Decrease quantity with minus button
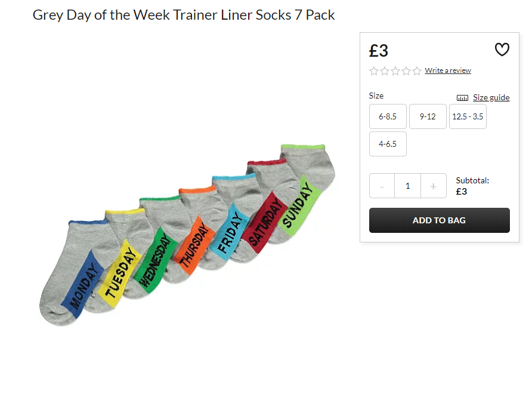Image resolution: width=532 pixels, height=409 pixels. pos(382,186)
